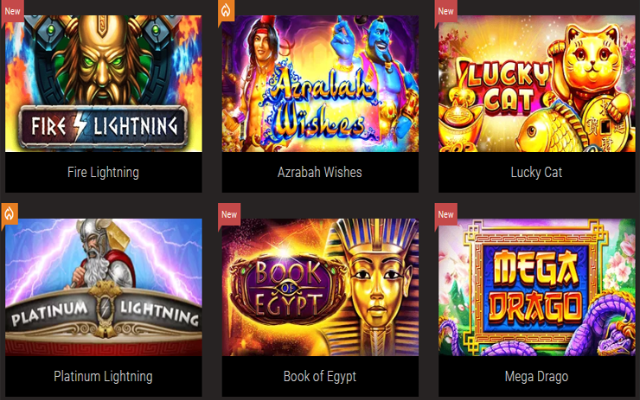Click the flame hot icon on Platinum Lightning
This screenshot has width=640, height=400.
[x=9, y=213]
